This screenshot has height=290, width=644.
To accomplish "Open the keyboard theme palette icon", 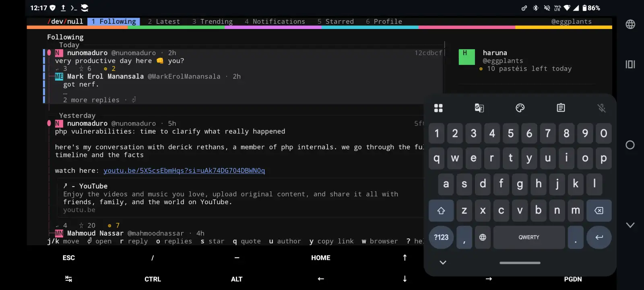I will pyautogui.click(x=520, y=108).
